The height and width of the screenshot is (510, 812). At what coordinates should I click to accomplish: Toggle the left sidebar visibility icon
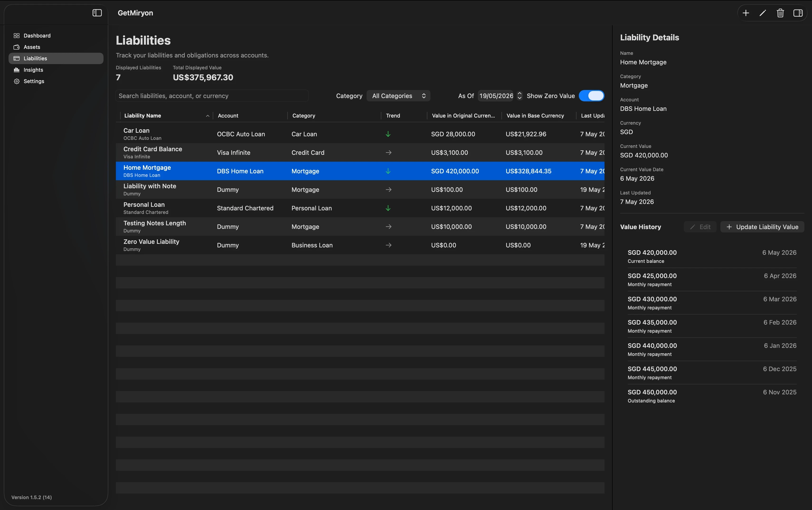click(x=97, y=13)
